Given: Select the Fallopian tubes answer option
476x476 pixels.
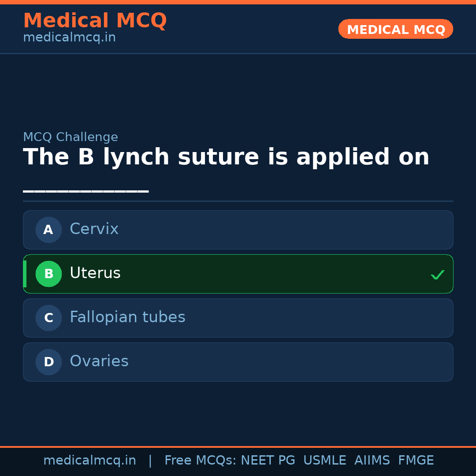Looking at the screenshot, I should pos(238,318).
